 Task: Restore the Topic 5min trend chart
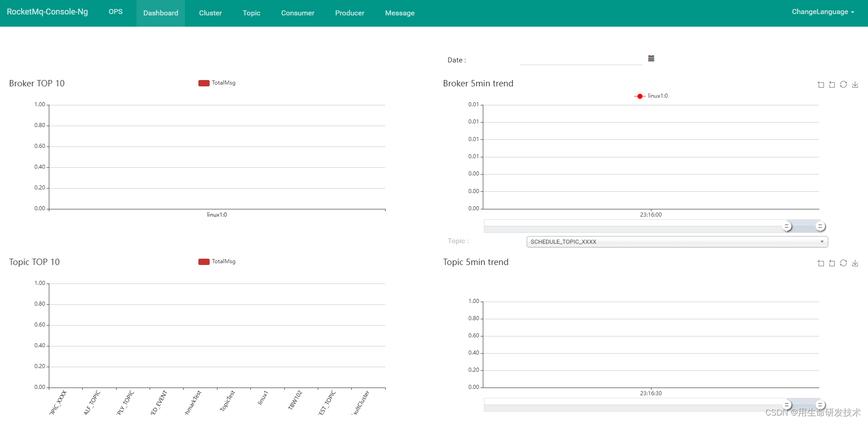point(844,263)
